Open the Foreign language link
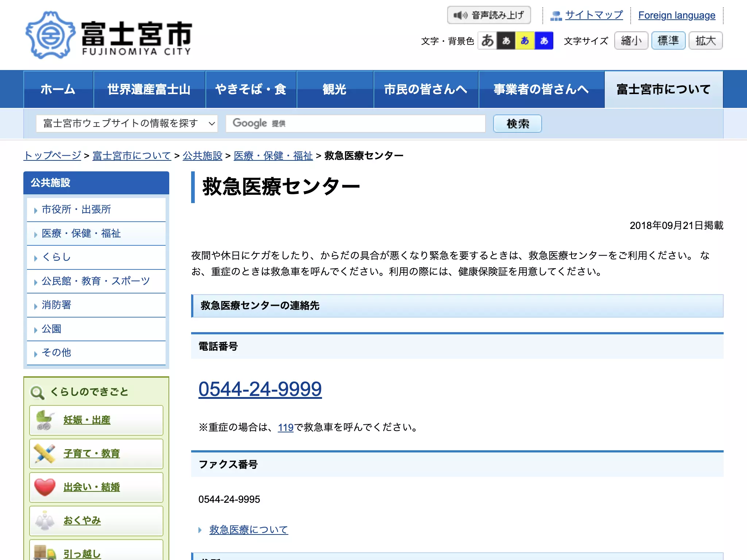The width and height of the screenshot is (747, 560). coord(677,15)
